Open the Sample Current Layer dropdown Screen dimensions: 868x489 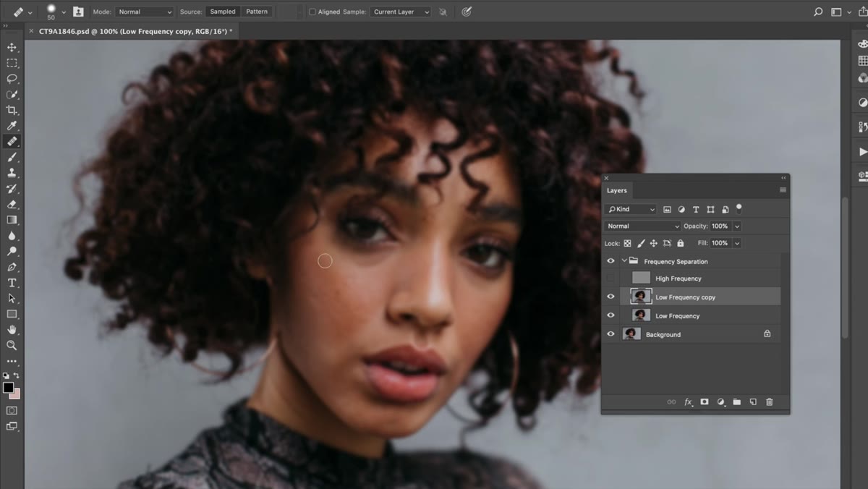pyautogui.click(x=400, y=12)
